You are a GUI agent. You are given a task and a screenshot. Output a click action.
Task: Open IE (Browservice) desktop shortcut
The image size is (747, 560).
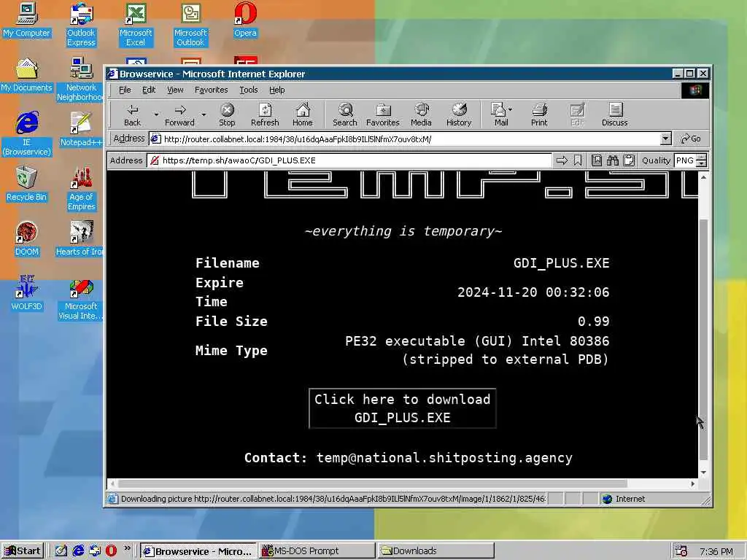(26, 134)
